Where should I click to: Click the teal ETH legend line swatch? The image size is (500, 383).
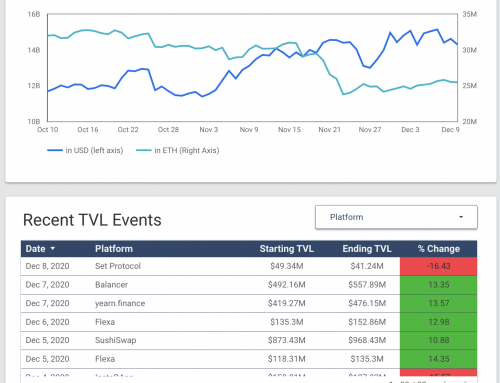point(144,150)
